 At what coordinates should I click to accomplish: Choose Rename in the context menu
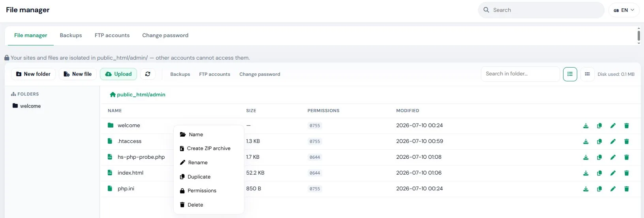click(208, 163)
